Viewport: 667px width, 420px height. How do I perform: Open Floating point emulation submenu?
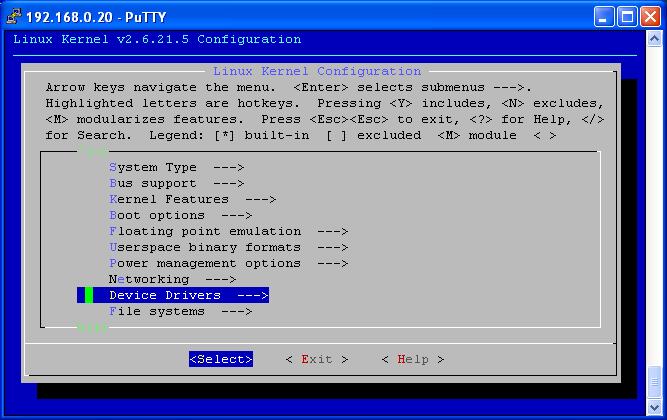(228, 231)
